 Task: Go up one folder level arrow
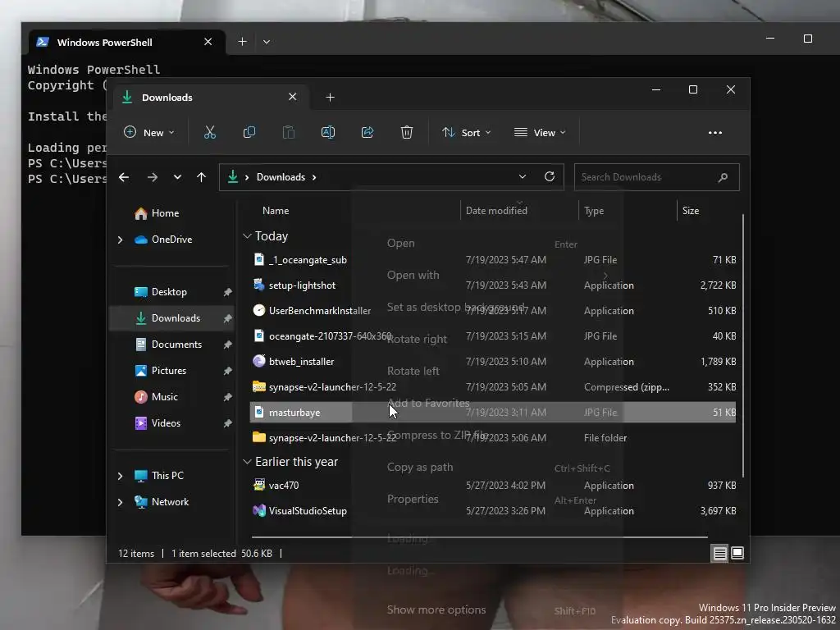click(x=202, y=177)
